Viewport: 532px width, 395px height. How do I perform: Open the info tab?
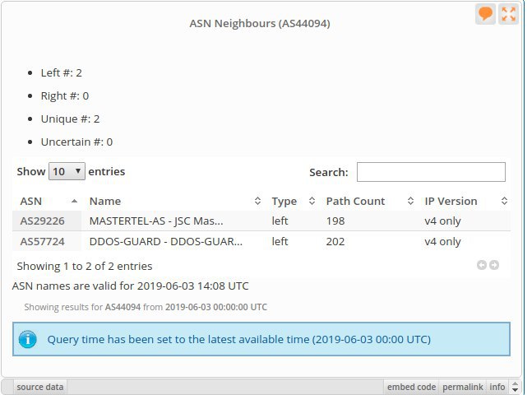[x=497, y=387]
